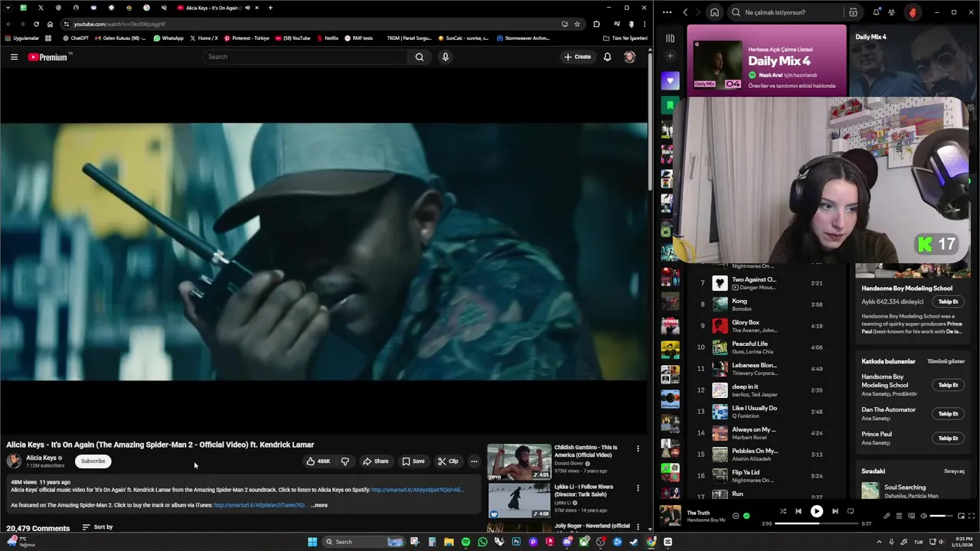Like the Alicia Keys video
Viewport: 980px width, 551px height.
click(318, 461)
